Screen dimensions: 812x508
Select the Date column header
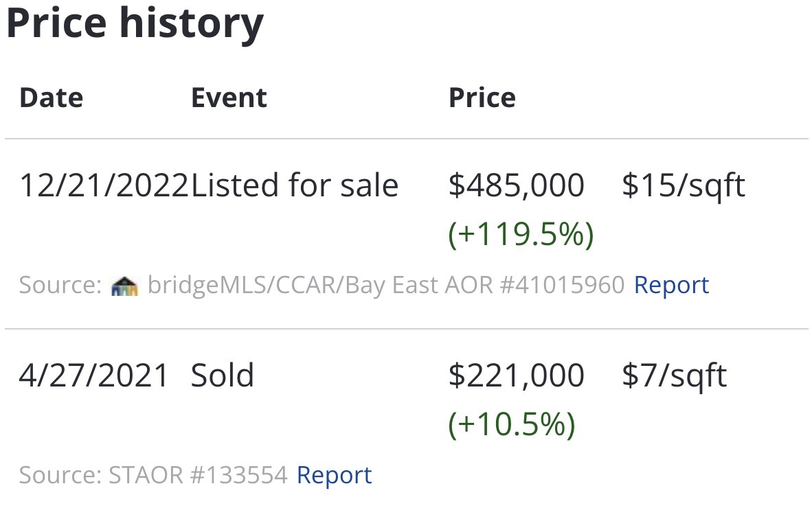coord(52,97)
